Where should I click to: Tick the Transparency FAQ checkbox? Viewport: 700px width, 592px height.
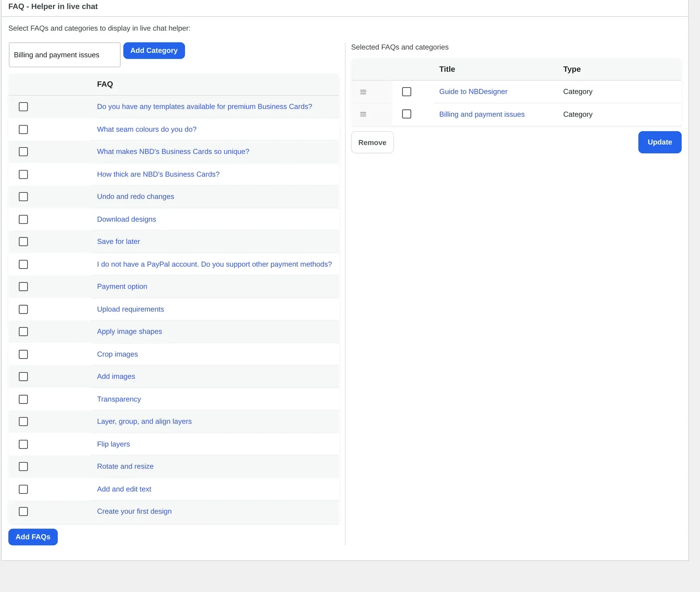coord(24,400)
